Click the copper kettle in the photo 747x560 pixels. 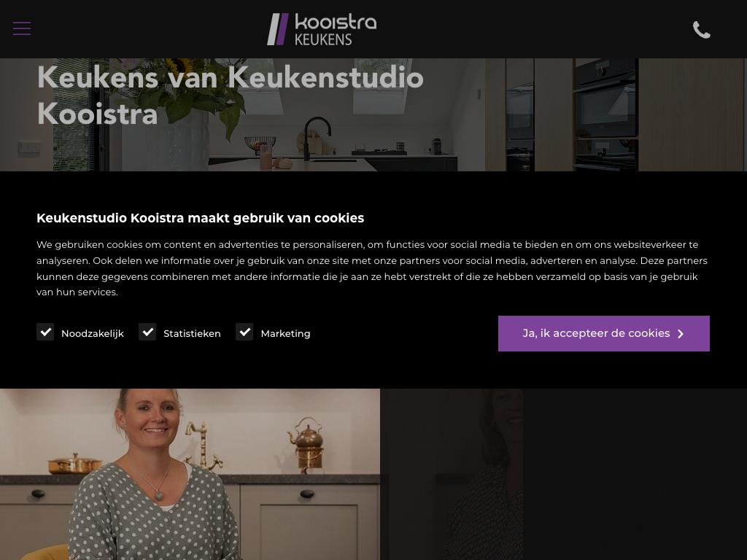click(x=307, y=444)
